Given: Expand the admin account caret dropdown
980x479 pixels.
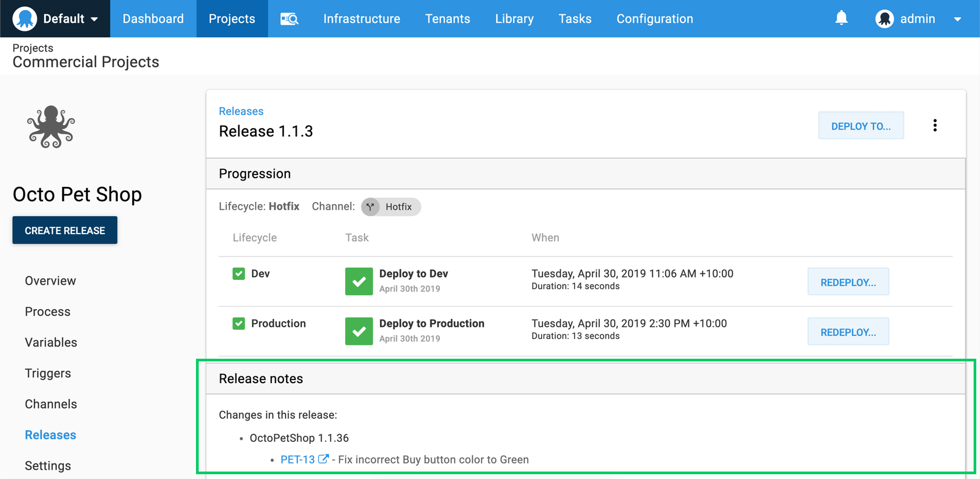Looking at the screenshot, I should pos(958,19).
